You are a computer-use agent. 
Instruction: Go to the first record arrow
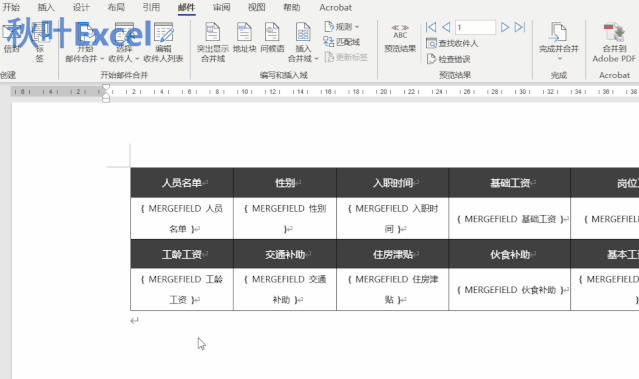click(431, 27)
